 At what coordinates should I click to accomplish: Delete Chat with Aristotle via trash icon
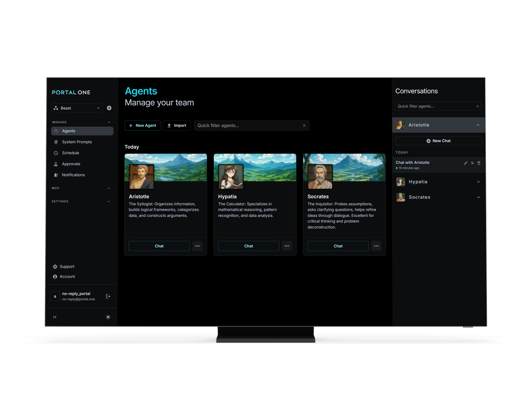tap(479, 163)
